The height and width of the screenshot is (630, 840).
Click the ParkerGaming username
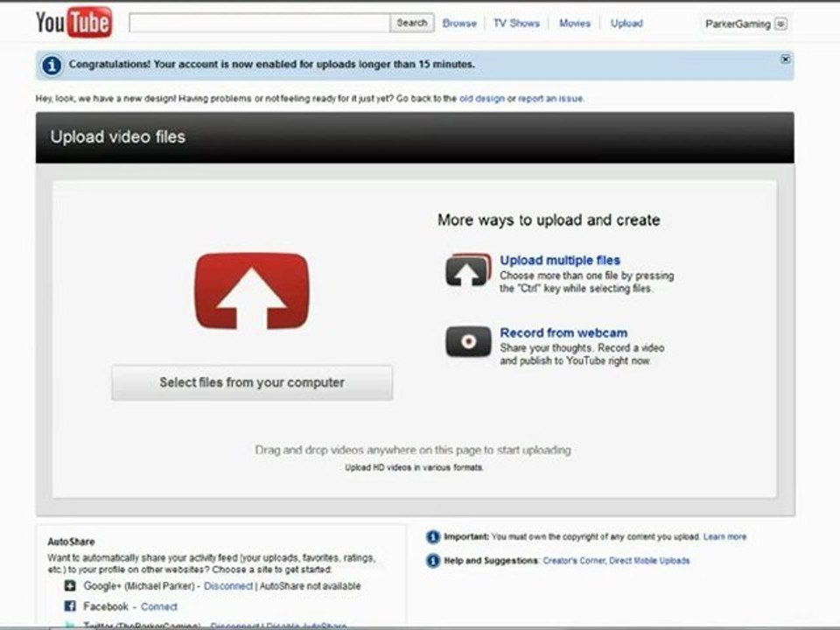738,24
